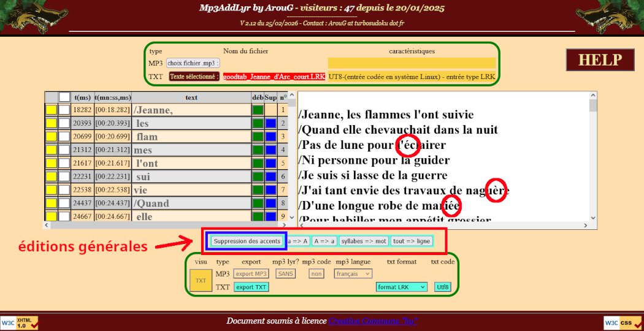Viewport: 644px width, 331px height.
Task: Check the box on the 20393 ms row
Action: [x=64, y=123]
